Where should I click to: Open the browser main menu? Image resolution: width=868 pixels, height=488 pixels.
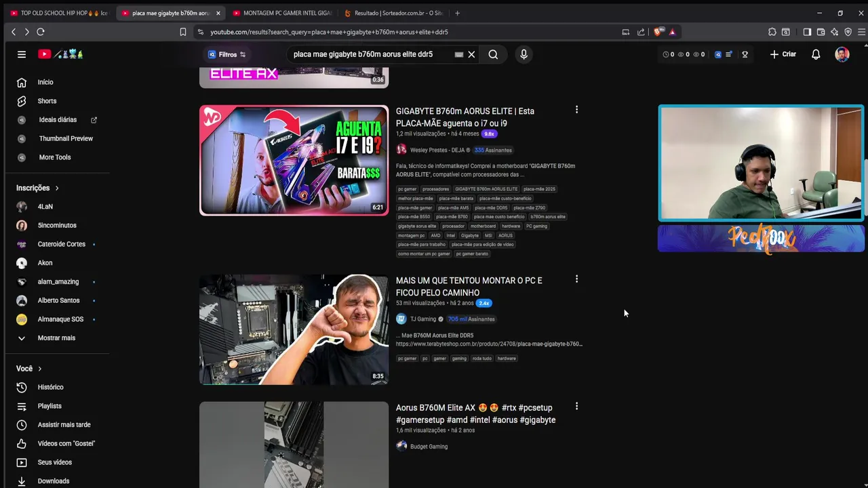tap(862, 32)
